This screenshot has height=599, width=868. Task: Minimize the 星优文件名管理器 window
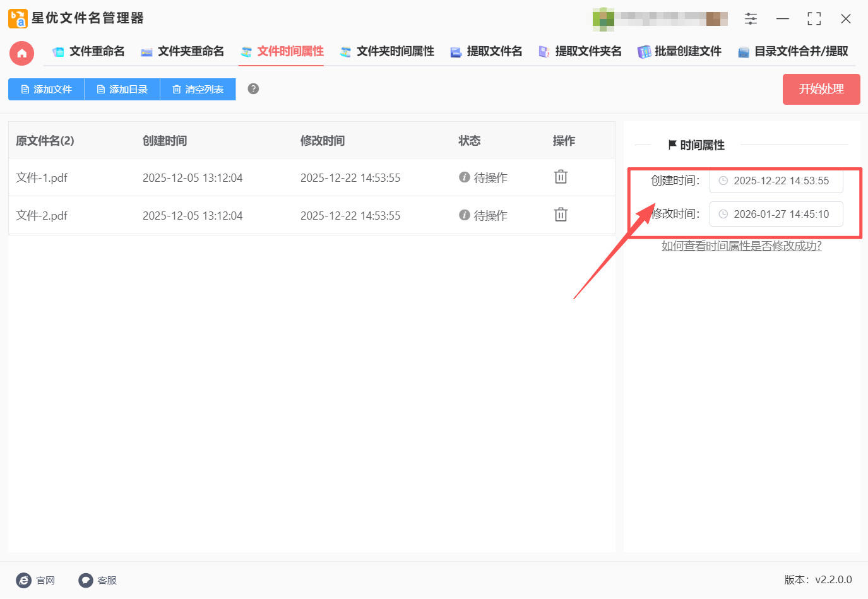click(783, 19)
